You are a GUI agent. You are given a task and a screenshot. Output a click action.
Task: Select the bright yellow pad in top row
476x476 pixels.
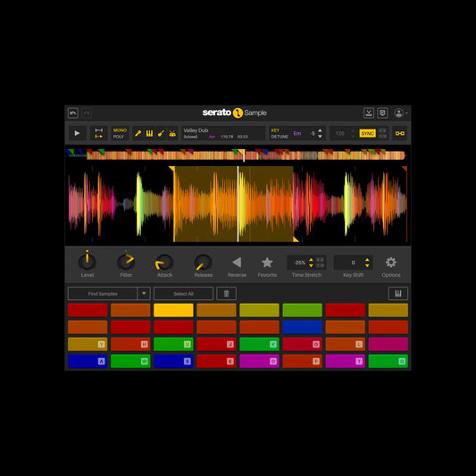[173, 310]
